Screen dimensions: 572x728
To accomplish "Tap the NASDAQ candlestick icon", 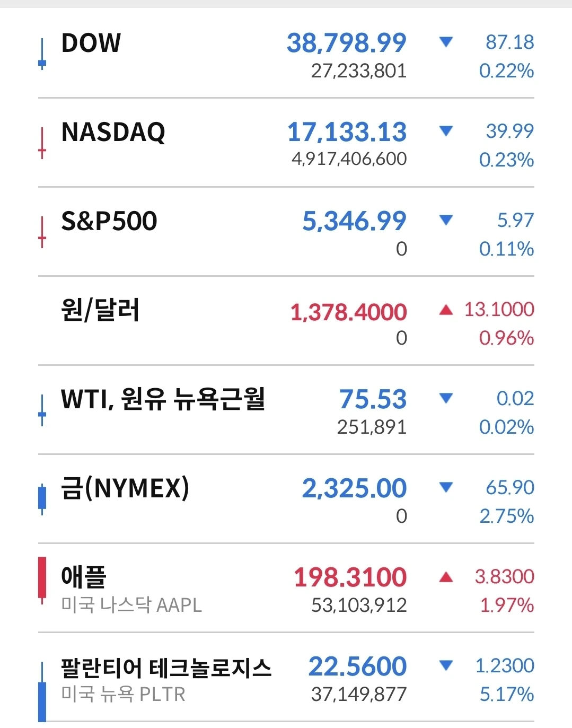I will [x=42, y=143].
